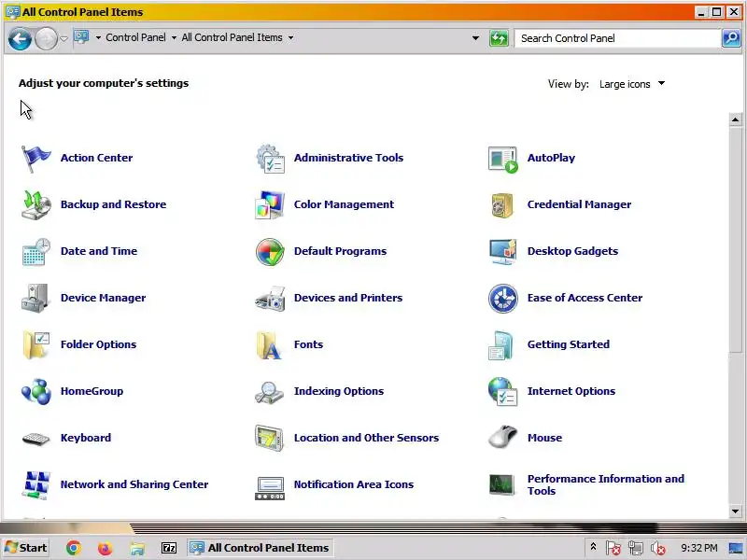Open Windows Explorer from the taskbar
747x560 pixels.
click(137, 548)
